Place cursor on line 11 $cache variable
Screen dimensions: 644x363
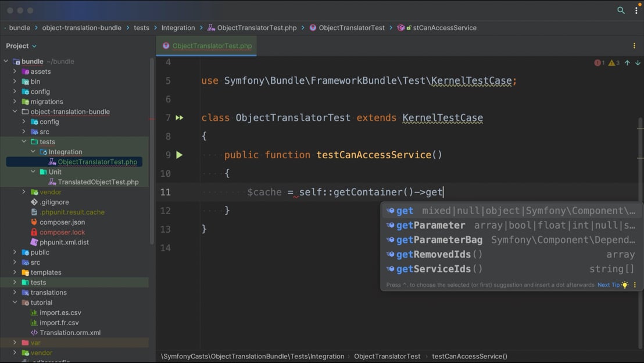[264, 192]
